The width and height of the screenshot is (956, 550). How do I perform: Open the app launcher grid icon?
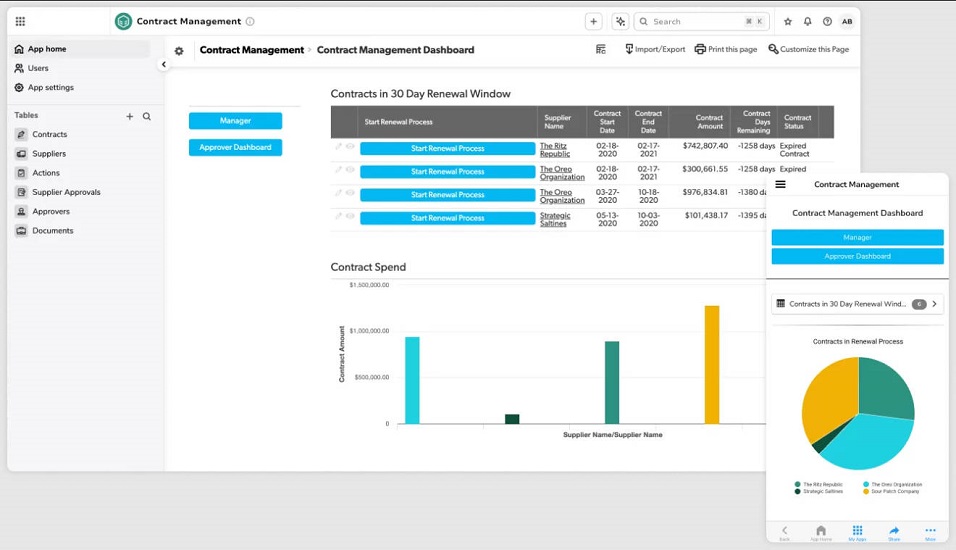[x=20, y=21]
